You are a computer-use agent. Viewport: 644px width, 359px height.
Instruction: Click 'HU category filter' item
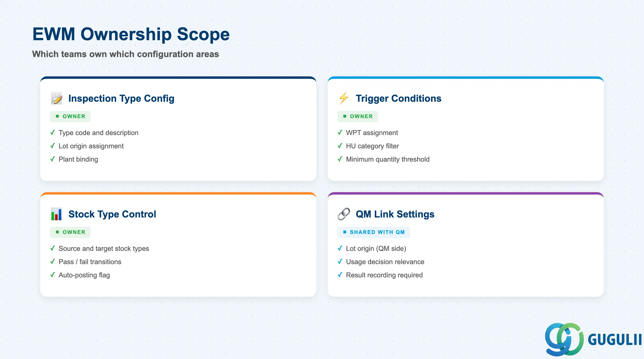[x=368, y=146]
